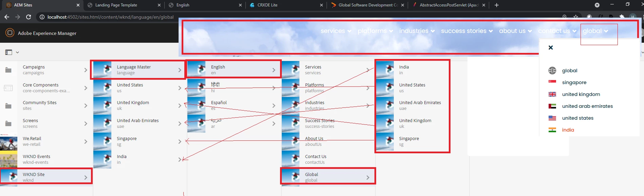Click the Adobe Experience Manager logo icon

(x=10, y=33)
